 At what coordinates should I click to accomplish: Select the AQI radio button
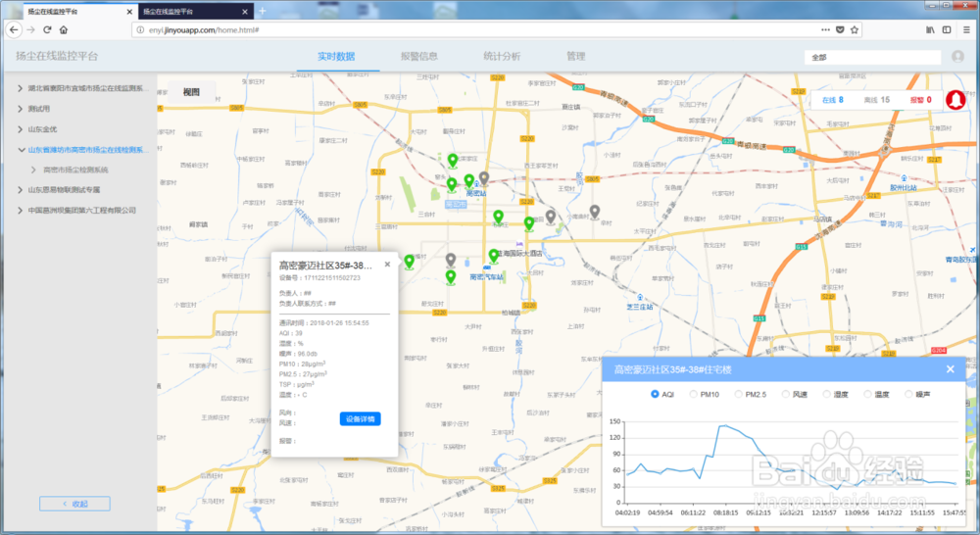(x=655, y=394)
